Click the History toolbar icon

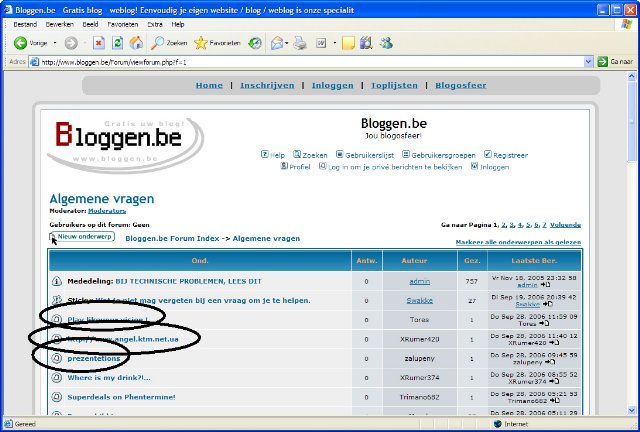tap(255, 43)
